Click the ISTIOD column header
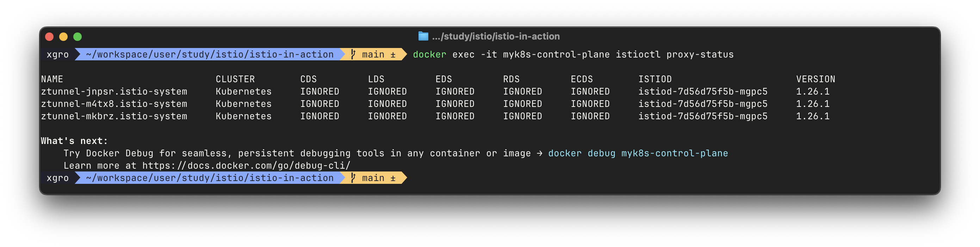This screenshot has width=980, height=247. [x=655, y=79]
